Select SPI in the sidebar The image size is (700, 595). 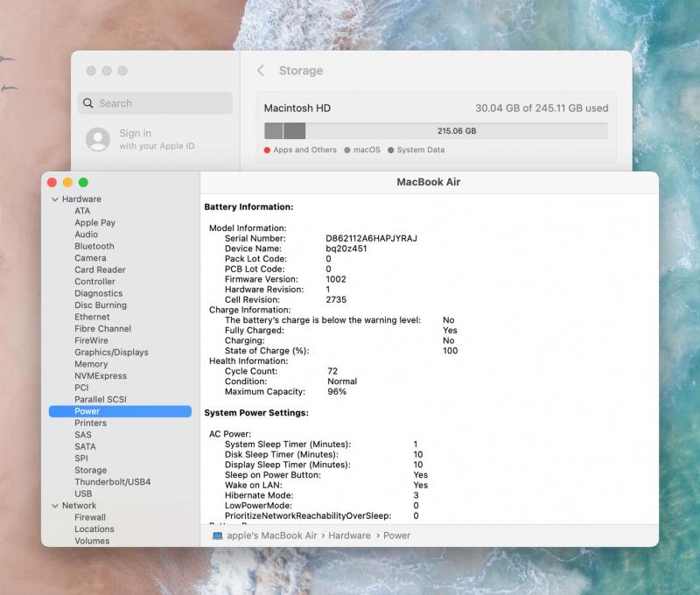click(81, 458)
